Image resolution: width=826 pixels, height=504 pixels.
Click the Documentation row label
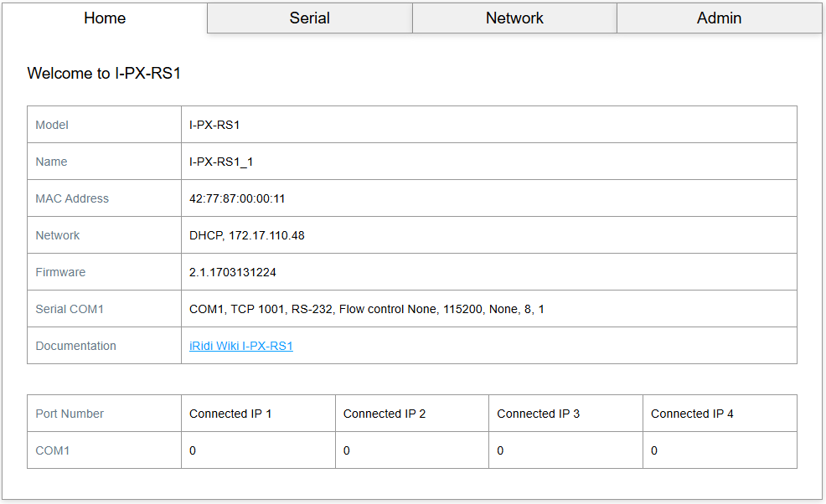click(x=75, y=346)
